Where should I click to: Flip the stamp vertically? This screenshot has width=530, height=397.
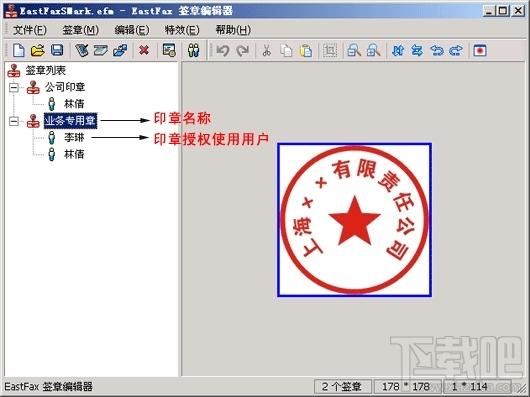pos(398,51)
